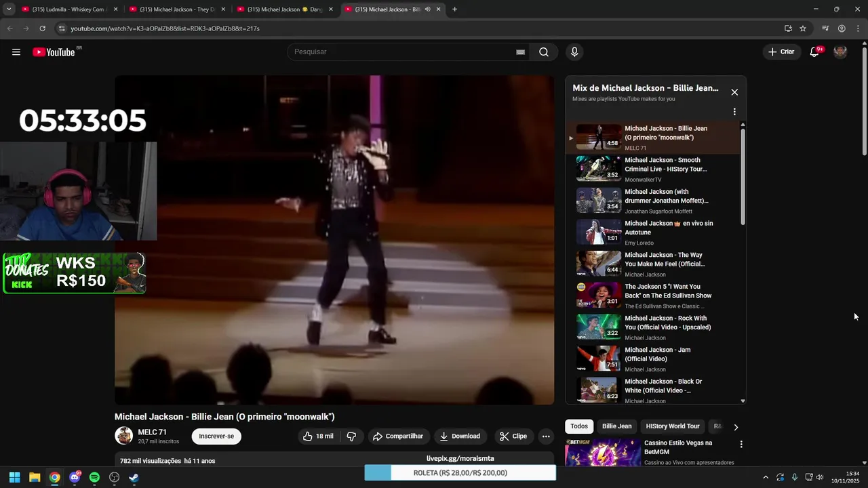Open Discord from the taskbar
This screenshot has height=488, width=868.
point(75,477)
